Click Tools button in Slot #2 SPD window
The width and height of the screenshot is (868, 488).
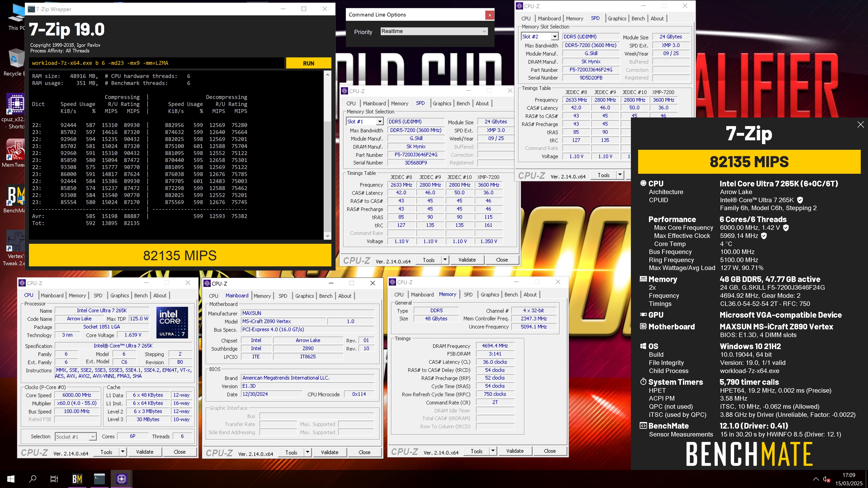604,175
